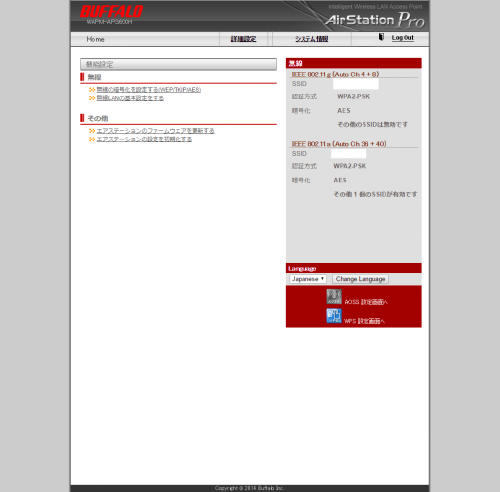Open the AOSS setup screen icon

[334, 297]
